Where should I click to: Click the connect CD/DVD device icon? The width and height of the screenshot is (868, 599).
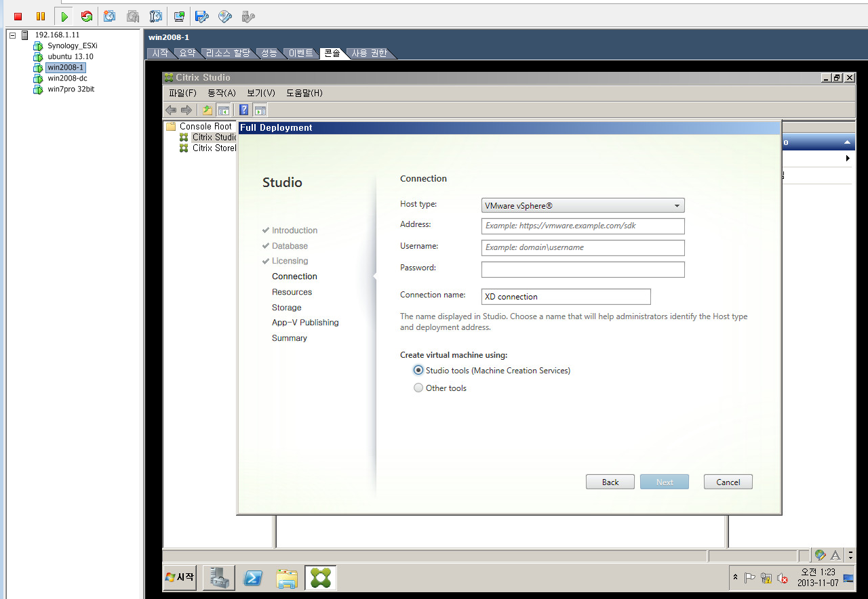225,16
